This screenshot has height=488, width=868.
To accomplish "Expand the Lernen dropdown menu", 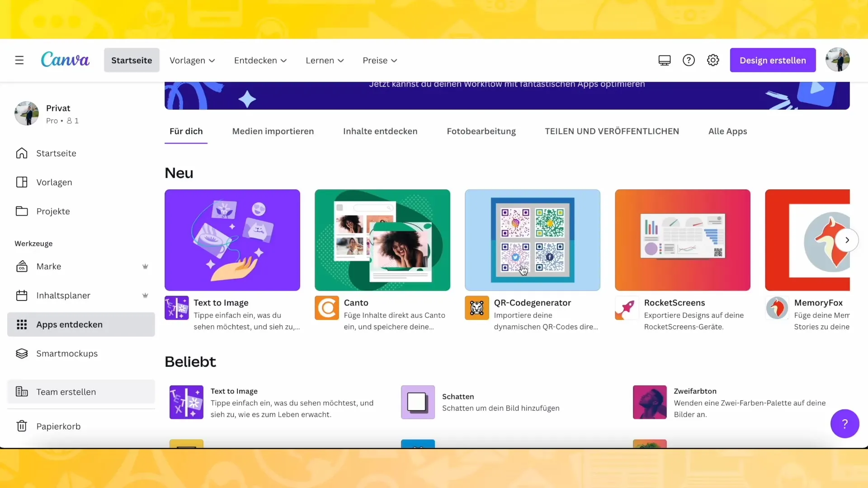I will pyautogui.click(x=325, y=60).
